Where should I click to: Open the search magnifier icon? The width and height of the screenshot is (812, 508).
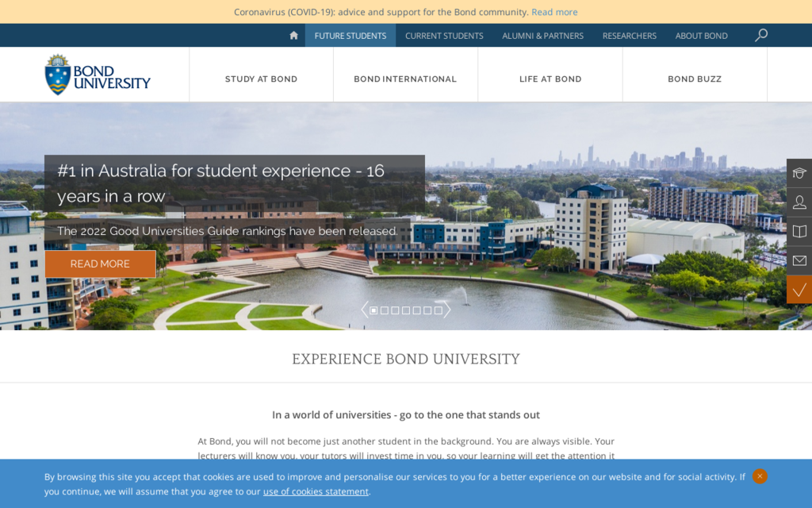(x=761, y=35)
